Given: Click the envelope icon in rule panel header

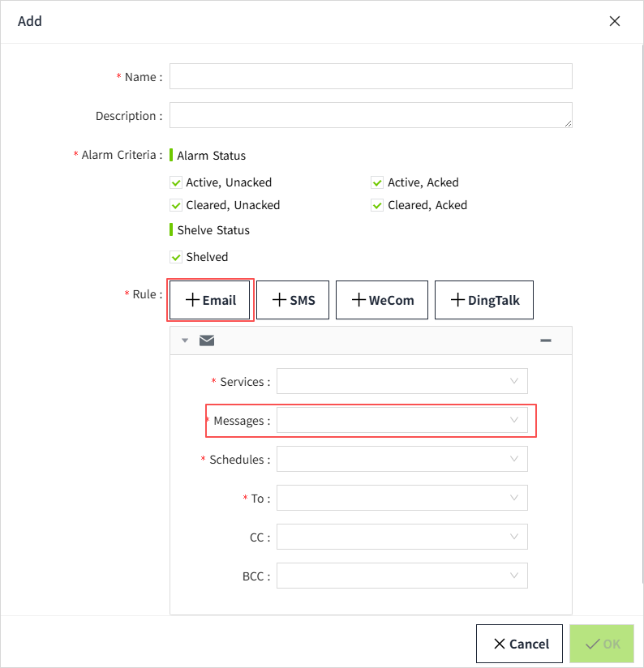Looking at the screenshot, I should (x=207, y=340).
